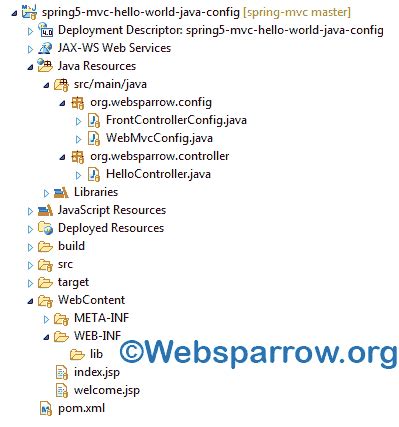Click the src folder icon
This screenshot has height=427, width=399.
[45, 265]
